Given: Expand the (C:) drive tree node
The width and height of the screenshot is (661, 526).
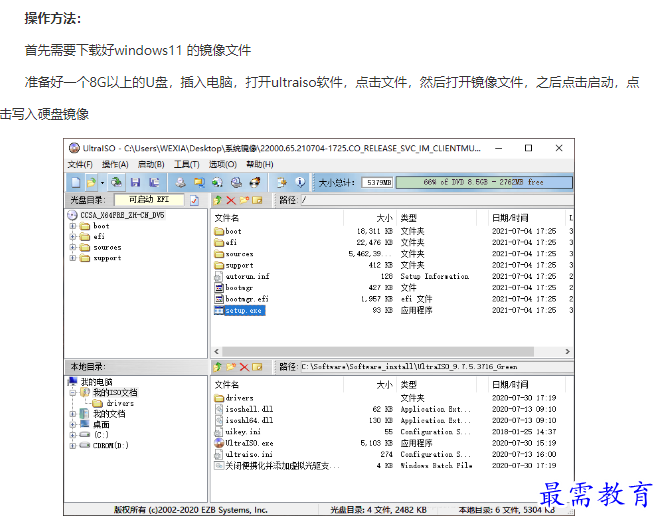Looking at the screenshot, I should (x=73, y=435).
